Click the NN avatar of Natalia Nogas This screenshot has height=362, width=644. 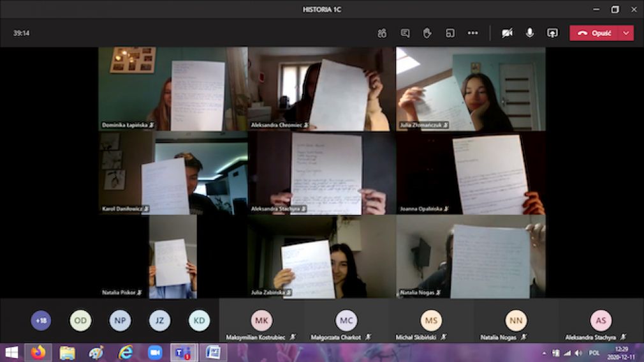click(x=516, y=320)
